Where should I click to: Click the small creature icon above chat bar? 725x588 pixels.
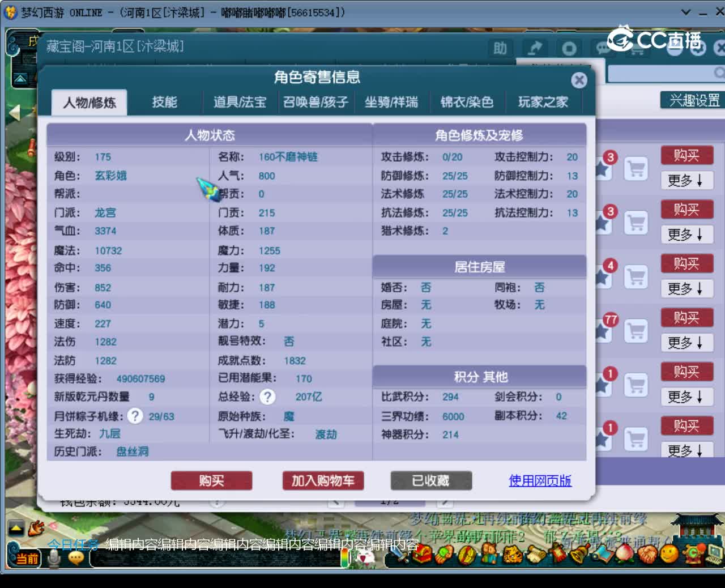36,529
